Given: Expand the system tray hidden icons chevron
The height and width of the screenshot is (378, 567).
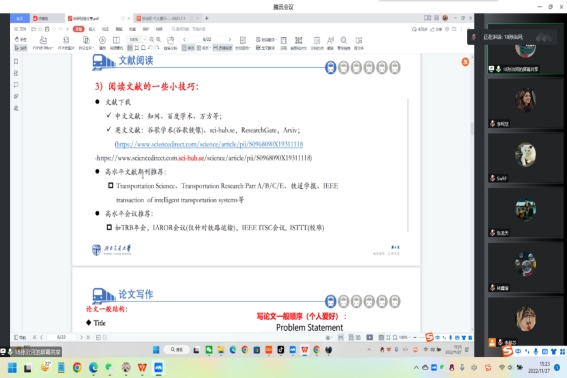Looking at the screenshot, I should 416,368.
